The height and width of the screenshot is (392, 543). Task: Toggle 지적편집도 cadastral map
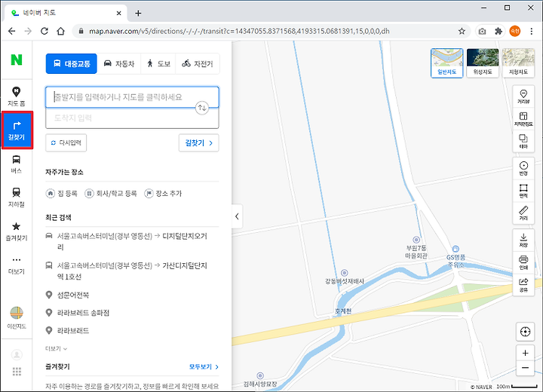click(523, 119)
